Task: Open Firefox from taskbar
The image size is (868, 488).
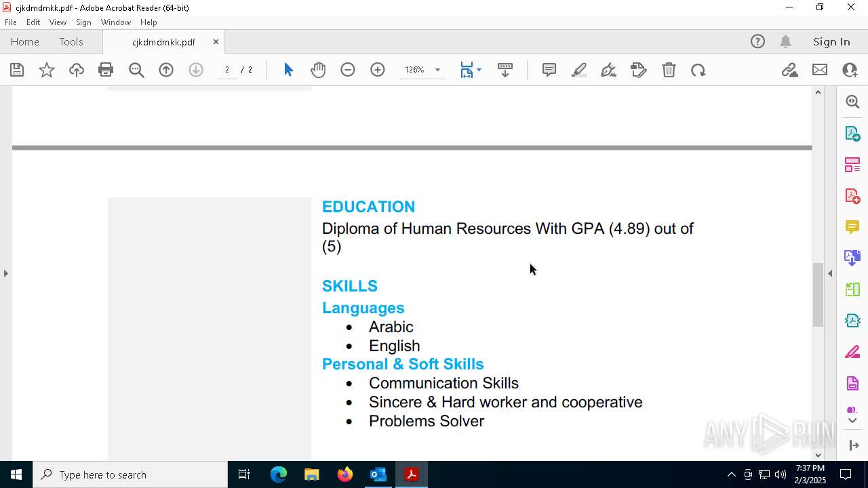Action: pos(345,474)
